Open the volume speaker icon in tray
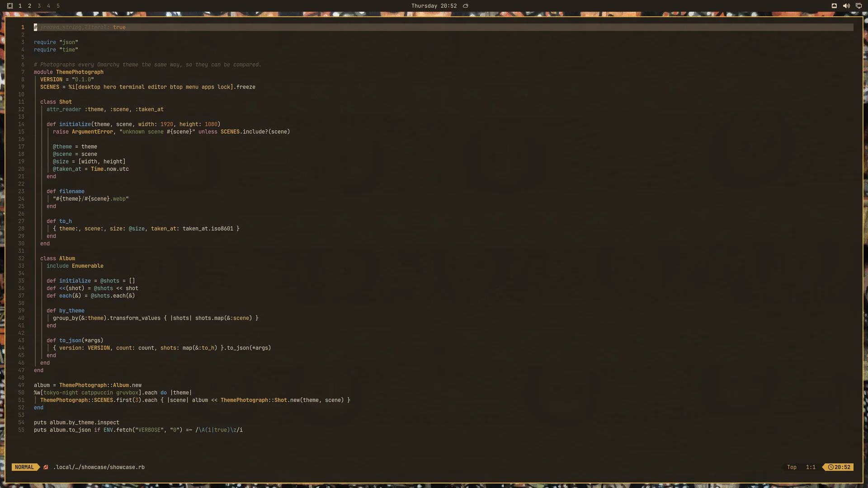 846,6
